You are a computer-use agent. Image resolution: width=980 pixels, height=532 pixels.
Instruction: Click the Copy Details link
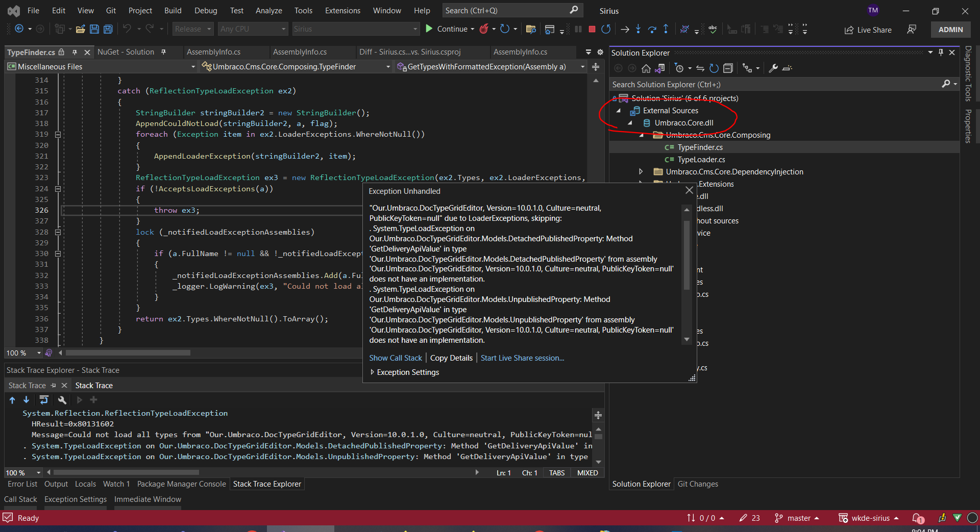(451, 358)
